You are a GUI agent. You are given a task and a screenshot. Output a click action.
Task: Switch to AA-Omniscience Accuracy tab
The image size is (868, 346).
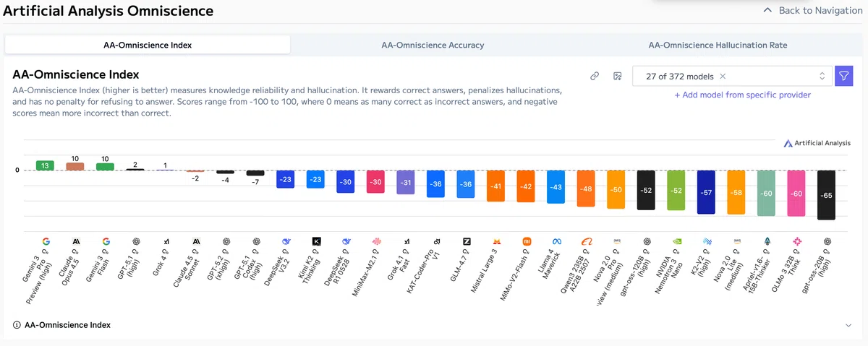[433, 45]
